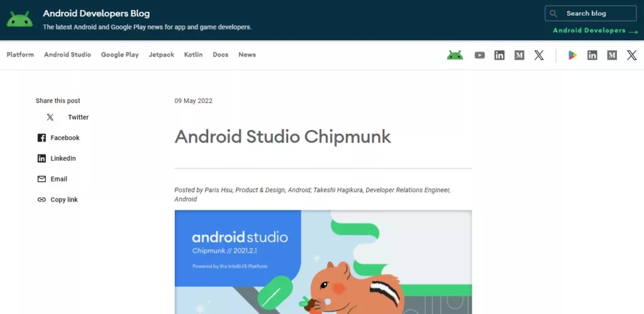644x314 pixels.
Task: Click the Copy link label
Action: (64, 200)
